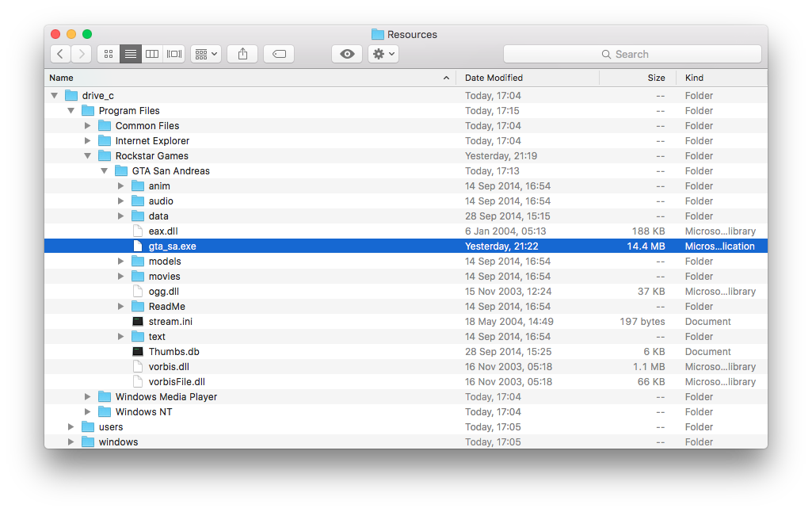Click the back navigation arrow
812x512 pixels.
point(61,54)
